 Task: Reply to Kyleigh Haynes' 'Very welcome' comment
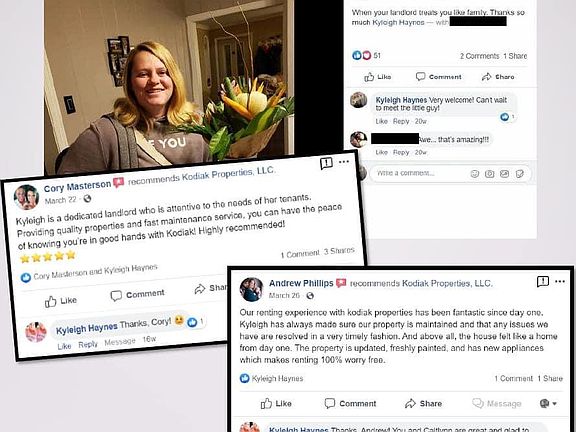coord(401,121)
